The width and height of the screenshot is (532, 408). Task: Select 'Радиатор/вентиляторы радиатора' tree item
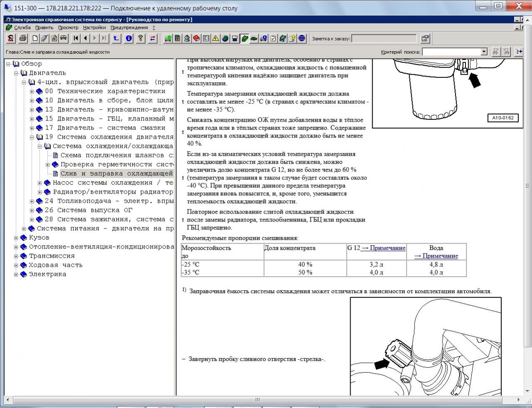[x=113, y=192]
